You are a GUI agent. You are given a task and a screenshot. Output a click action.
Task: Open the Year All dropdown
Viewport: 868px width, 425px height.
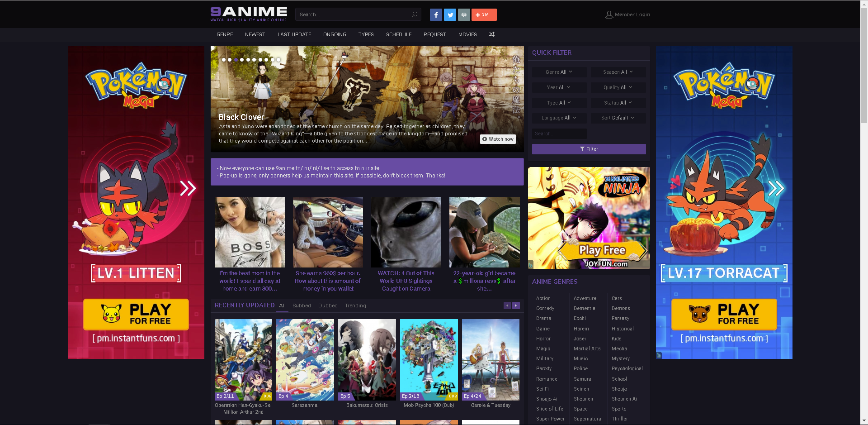click(559, 87)
